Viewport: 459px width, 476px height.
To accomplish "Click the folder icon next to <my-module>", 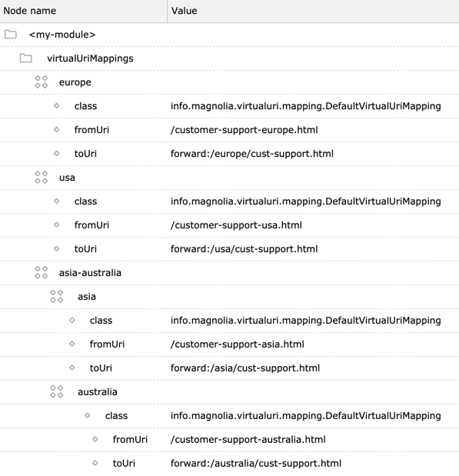I will pos(11,35).
